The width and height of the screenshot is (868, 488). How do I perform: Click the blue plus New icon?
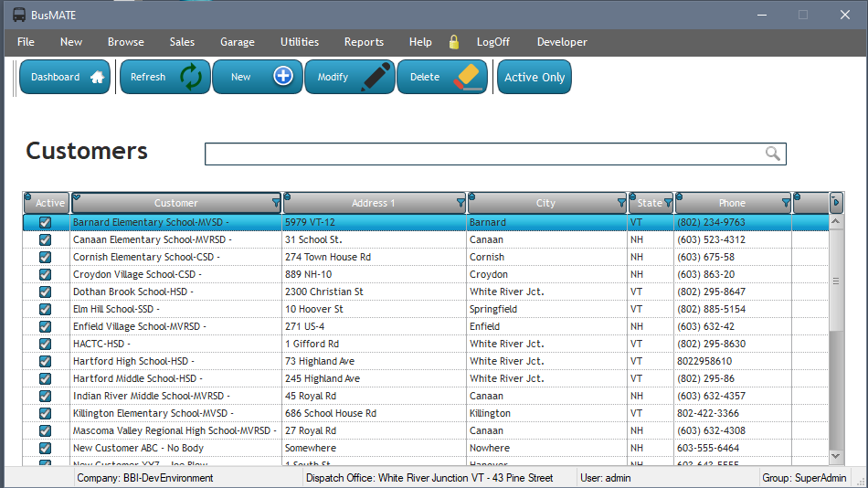(x=283, y=78)
